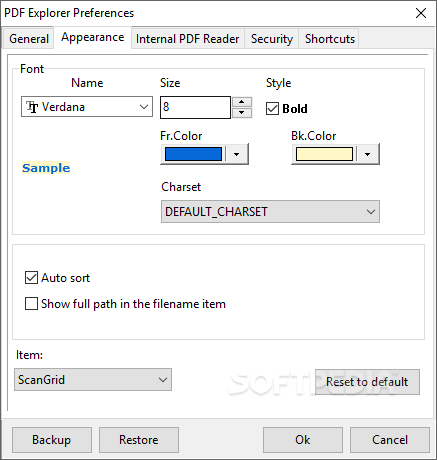Open the Bk.Color dropdown arrow
Image resolution: width=437 pixels, height=460 pixels.
click(x=368, y=154)
